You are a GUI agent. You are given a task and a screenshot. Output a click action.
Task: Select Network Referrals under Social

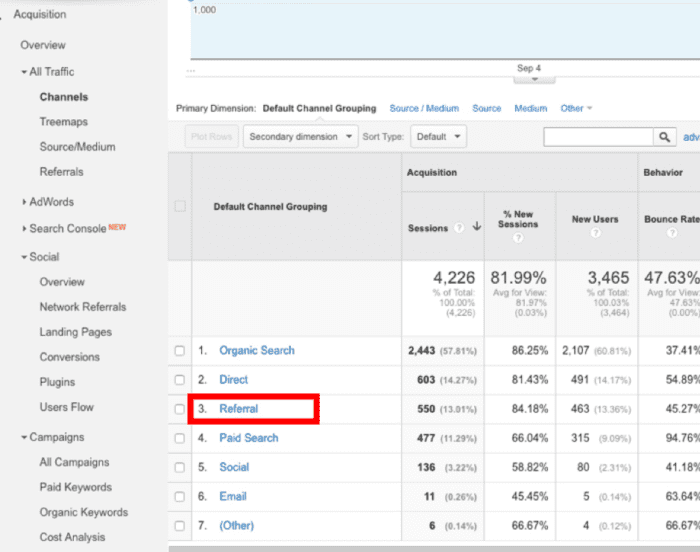click(x=83, y=307)
